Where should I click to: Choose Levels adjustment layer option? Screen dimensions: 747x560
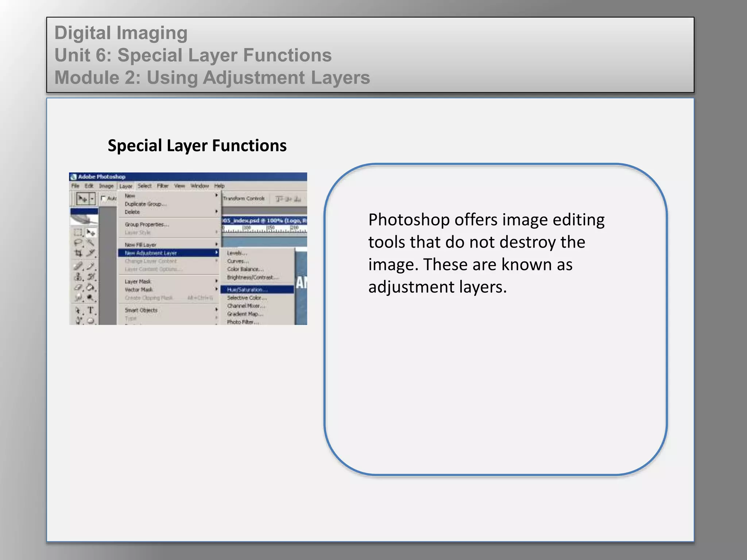[237, 253]
